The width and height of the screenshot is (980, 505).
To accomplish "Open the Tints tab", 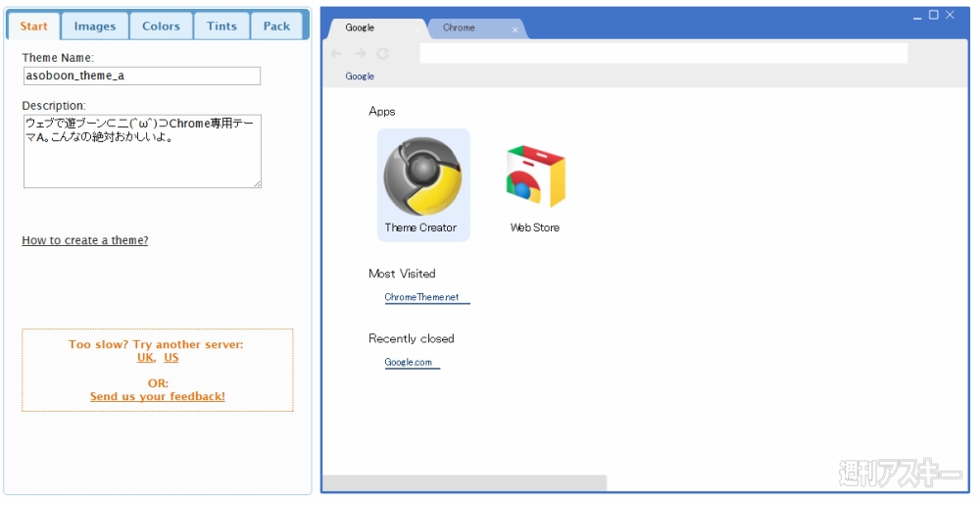I will click(221, 26).
